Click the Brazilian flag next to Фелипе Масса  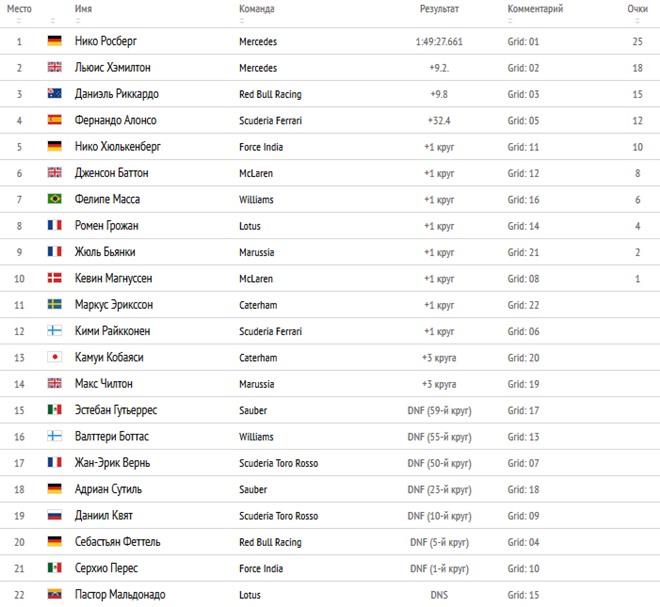click(54, 199)
